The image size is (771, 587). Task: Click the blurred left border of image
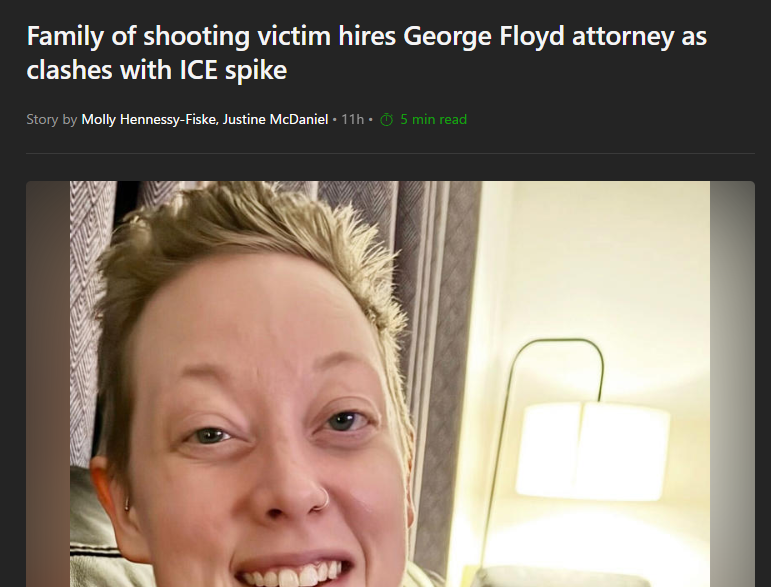pyautogui.click(x=48, y=384)
